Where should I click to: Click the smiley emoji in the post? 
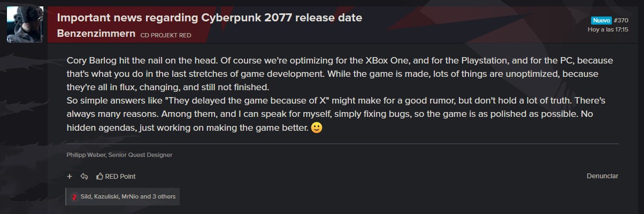coord(316,129)
